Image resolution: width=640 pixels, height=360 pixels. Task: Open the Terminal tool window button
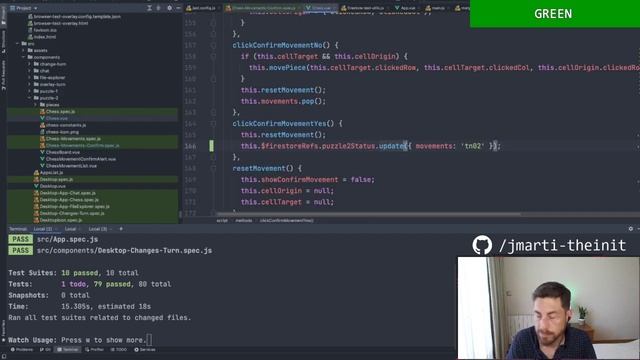(x=68, y=350)
